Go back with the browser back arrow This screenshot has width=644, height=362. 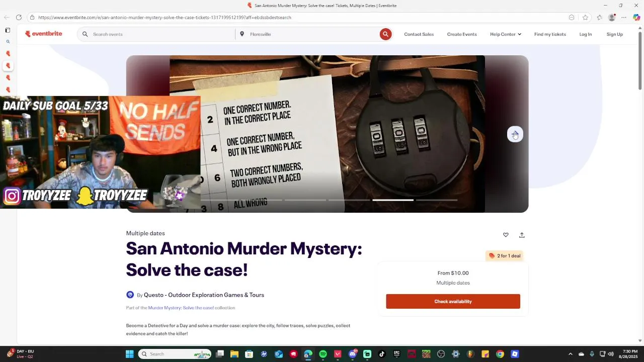7,17
